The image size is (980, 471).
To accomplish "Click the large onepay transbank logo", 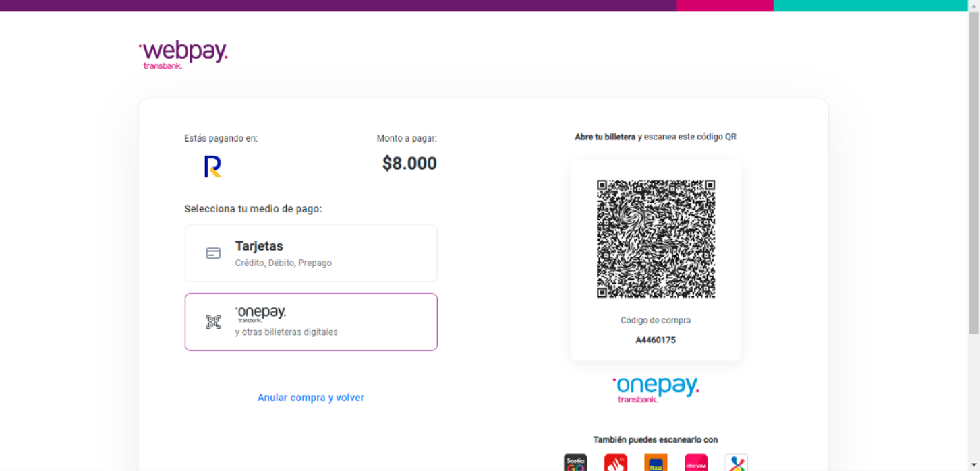I will tap(656, 389).
